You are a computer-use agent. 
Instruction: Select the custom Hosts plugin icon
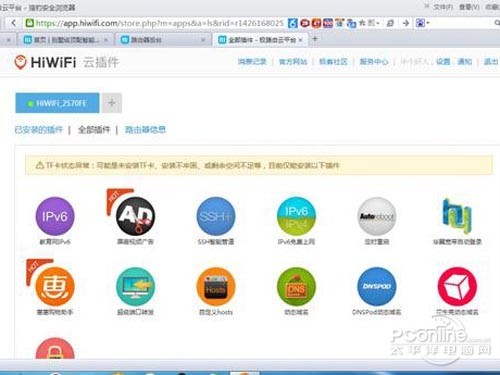click(216, 287)
